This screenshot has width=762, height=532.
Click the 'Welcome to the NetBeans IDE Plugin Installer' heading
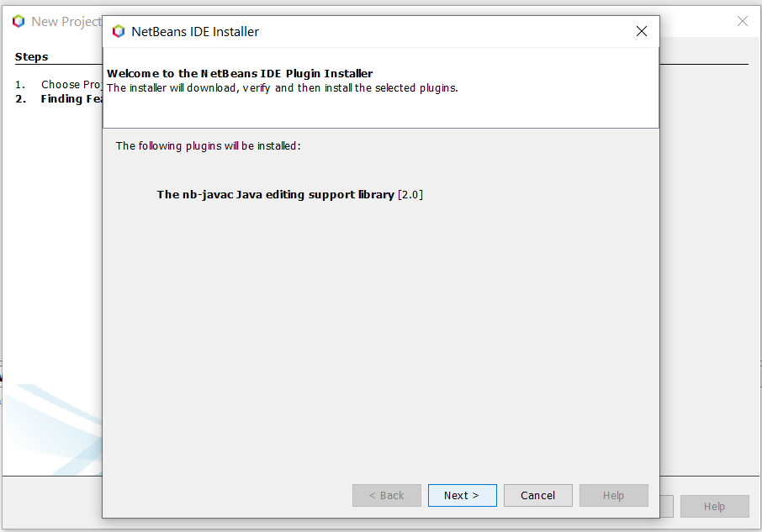coord(240,73)
